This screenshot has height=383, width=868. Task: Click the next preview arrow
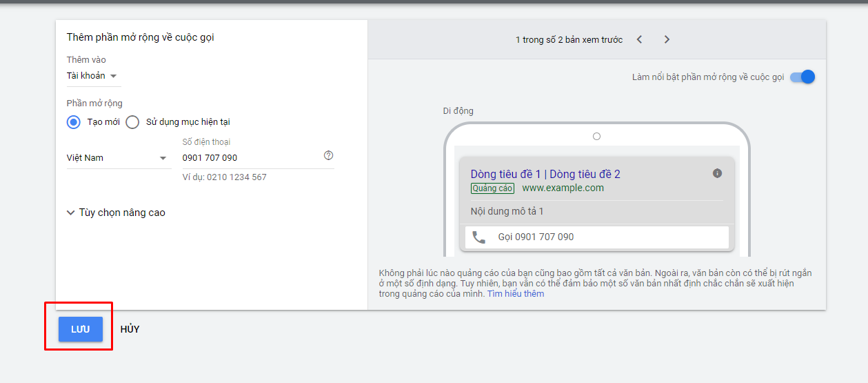[667, 39]
